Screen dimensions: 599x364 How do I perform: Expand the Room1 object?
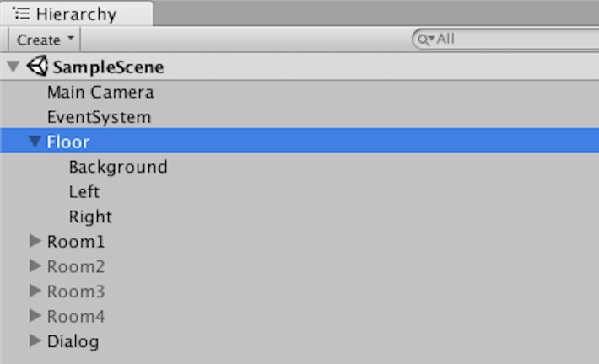click(35, 242)
